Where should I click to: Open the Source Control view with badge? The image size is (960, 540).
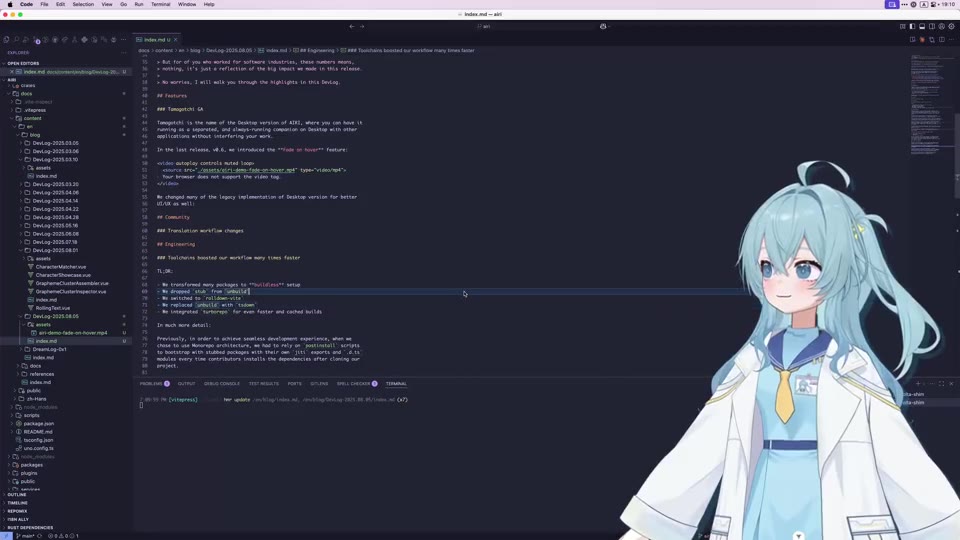pos(36,40)
